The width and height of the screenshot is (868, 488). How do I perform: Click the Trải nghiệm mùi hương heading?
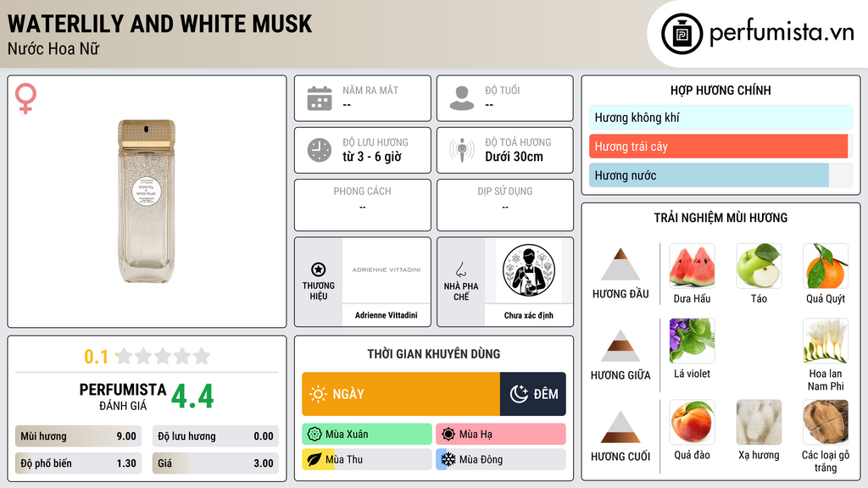(x=721, y=218)
